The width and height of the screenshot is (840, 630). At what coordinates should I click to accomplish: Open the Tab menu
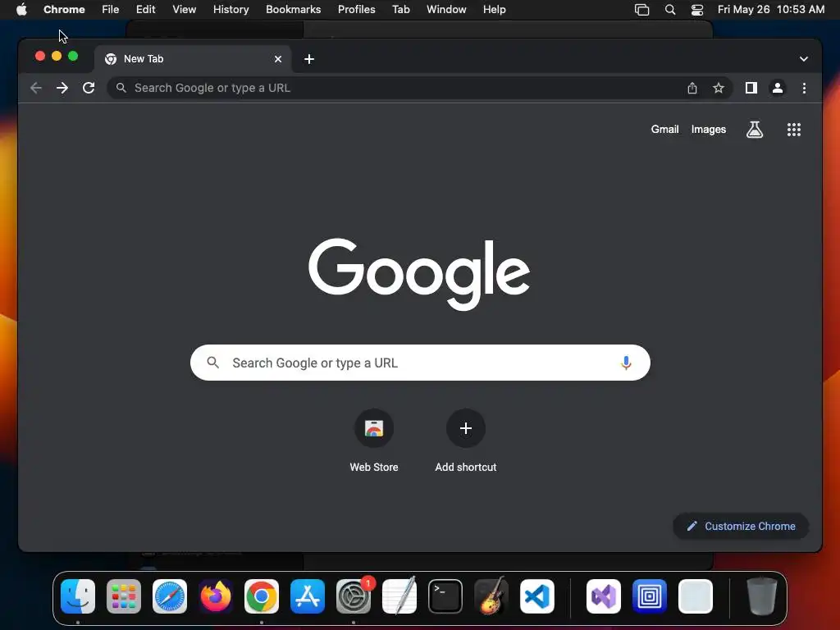(400, 9)
